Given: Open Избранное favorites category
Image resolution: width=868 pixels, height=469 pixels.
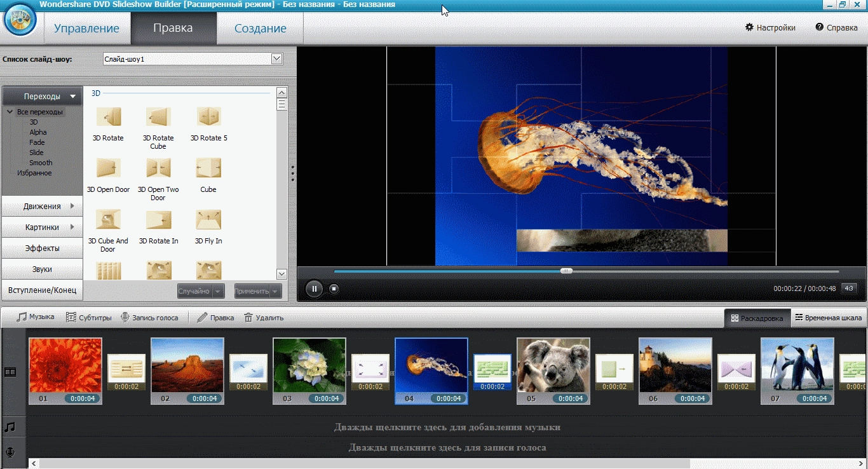Looking at the screenshot, I should (34, 173).
